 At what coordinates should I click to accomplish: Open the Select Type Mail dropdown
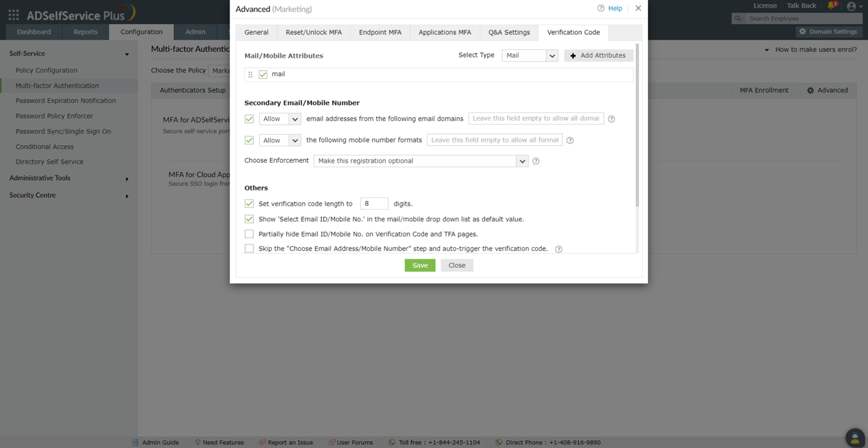(x=530, y=55)
